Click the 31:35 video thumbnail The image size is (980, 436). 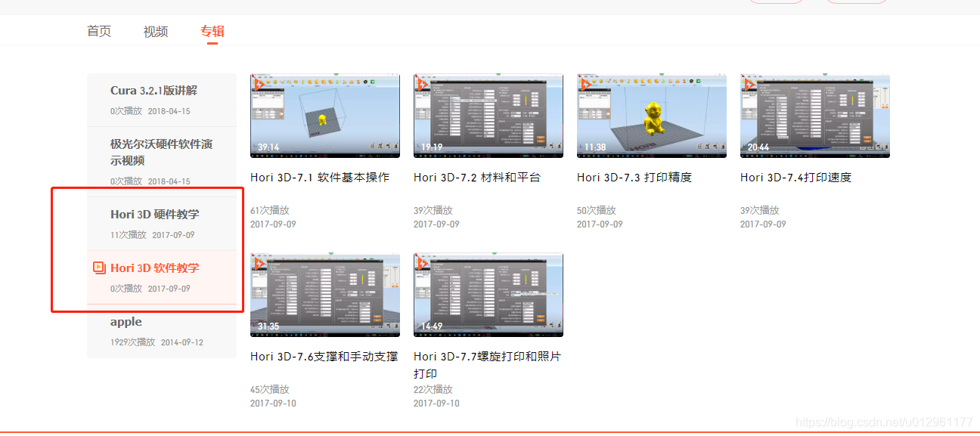[x=324, y=295]
